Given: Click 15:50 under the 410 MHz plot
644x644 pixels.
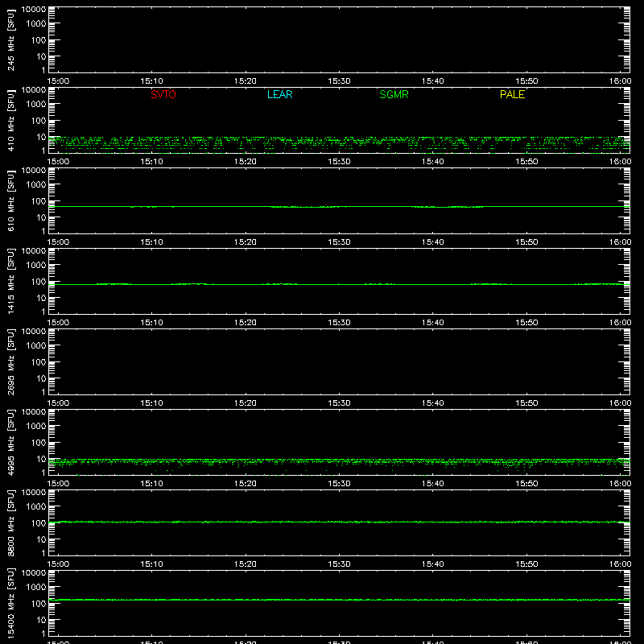Looking at the screenshot, I should click(x=526, y=162).
